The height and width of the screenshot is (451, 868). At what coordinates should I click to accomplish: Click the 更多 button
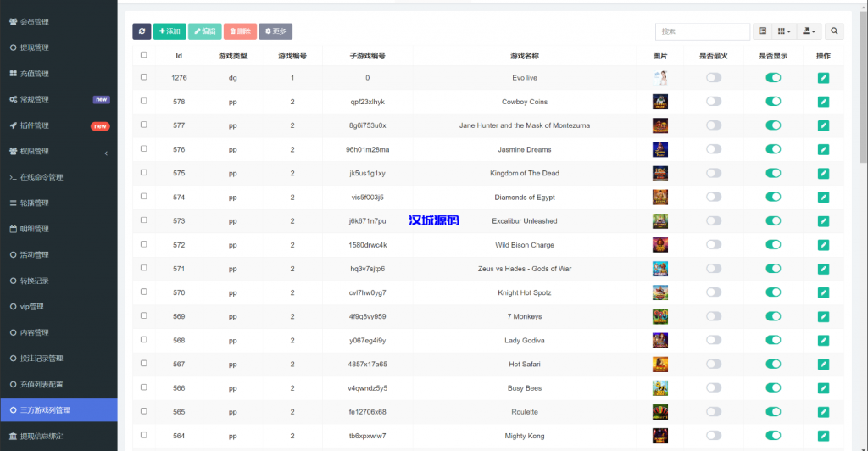coord(275,31)
